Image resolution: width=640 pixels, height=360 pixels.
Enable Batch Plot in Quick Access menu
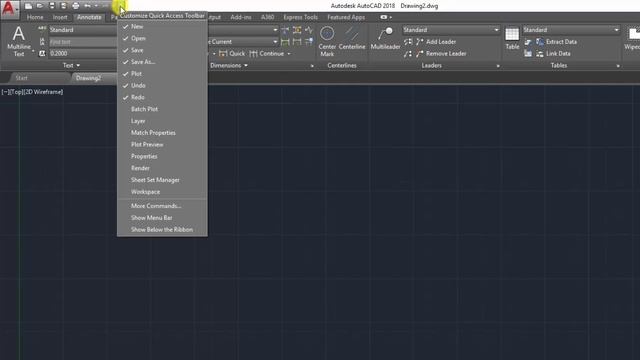pos(162,109)
